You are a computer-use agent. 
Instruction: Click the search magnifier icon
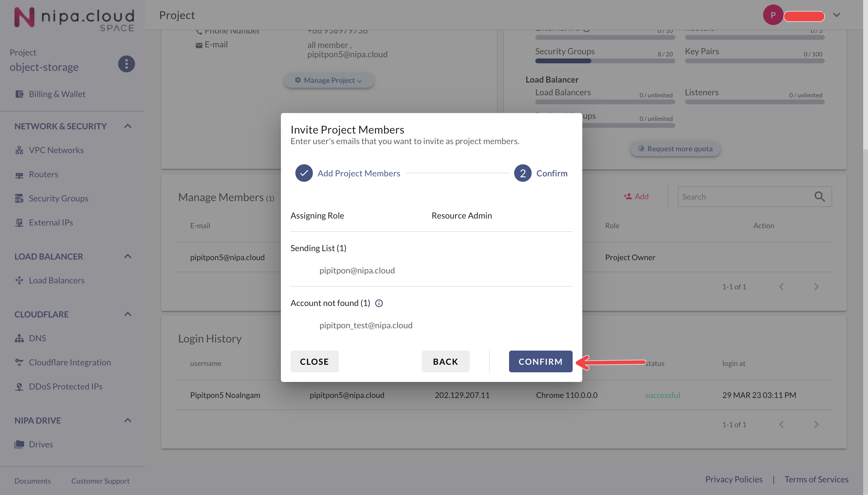[x=819, y=197]
